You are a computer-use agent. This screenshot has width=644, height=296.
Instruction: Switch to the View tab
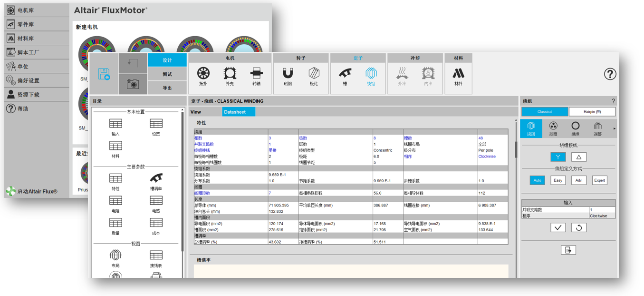[x=196, y=112]
